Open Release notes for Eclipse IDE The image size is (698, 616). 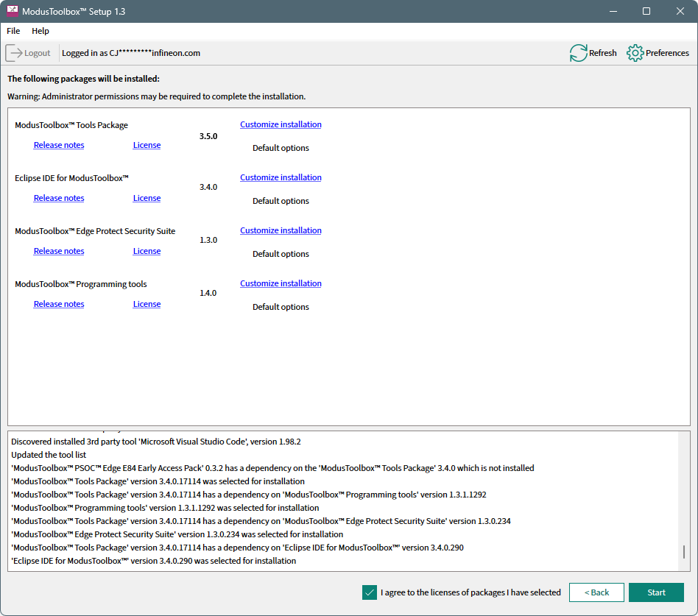(59, 198)
